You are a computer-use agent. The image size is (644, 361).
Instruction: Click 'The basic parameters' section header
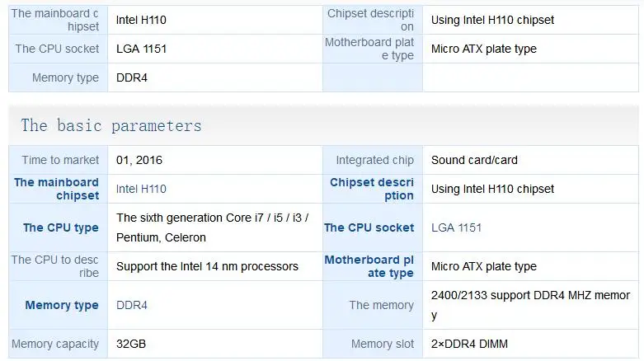(111, 125)
